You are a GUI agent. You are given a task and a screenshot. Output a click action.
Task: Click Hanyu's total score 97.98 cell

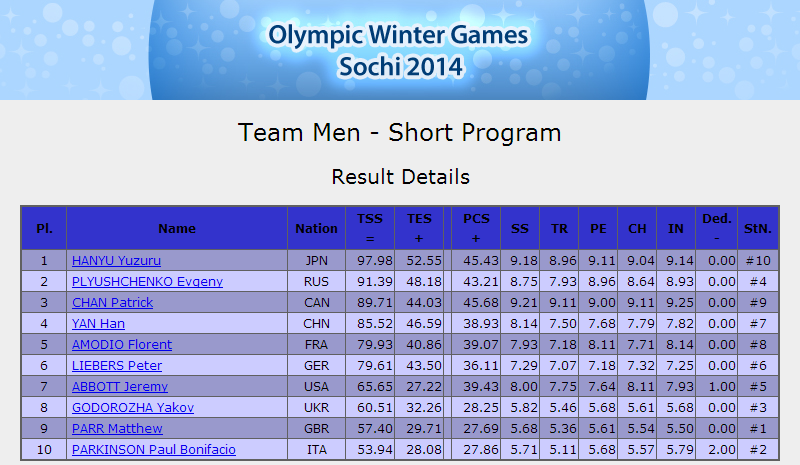[370, 261]
